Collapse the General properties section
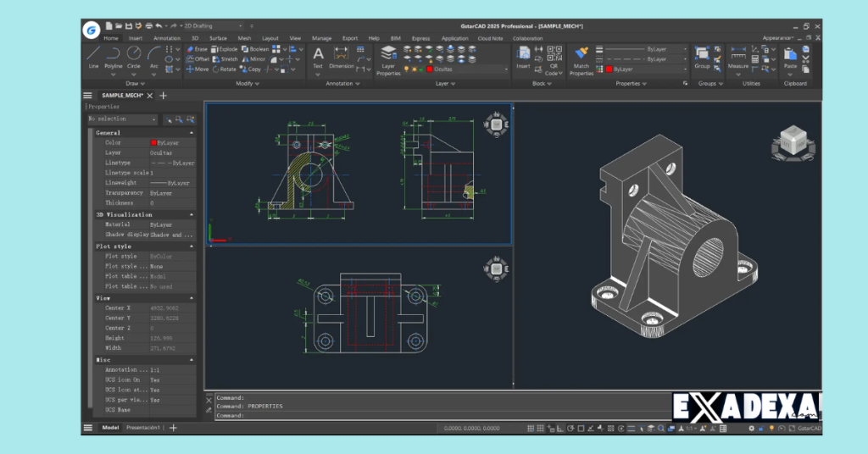 pos(192,133)
